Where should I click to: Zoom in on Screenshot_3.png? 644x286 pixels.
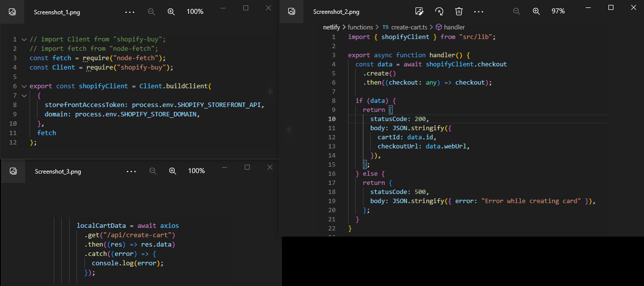(173, 171)
